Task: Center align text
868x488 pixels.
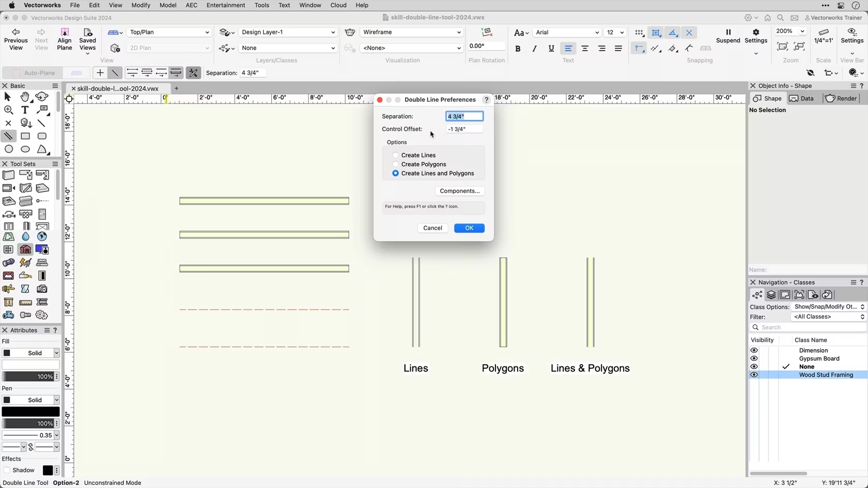Action: click(585, 49)
